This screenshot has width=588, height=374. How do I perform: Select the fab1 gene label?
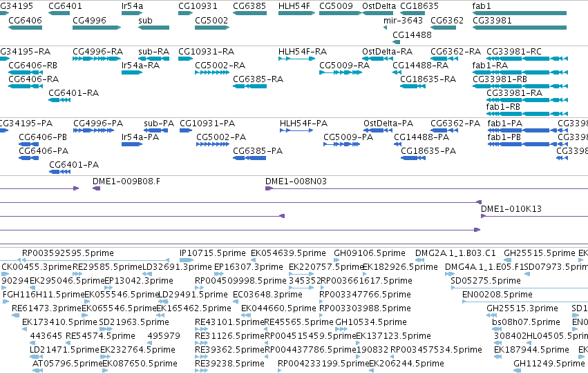click(x=482, y=6)
